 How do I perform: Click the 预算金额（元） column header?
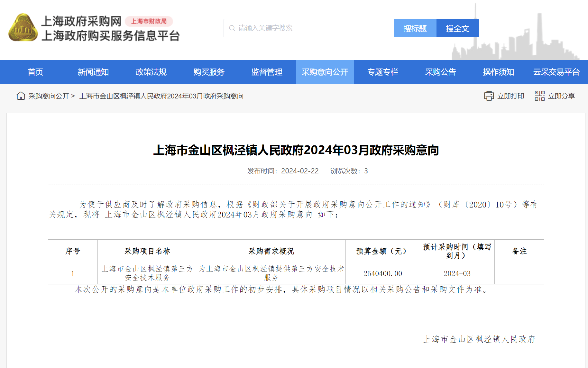coord(383,251)
